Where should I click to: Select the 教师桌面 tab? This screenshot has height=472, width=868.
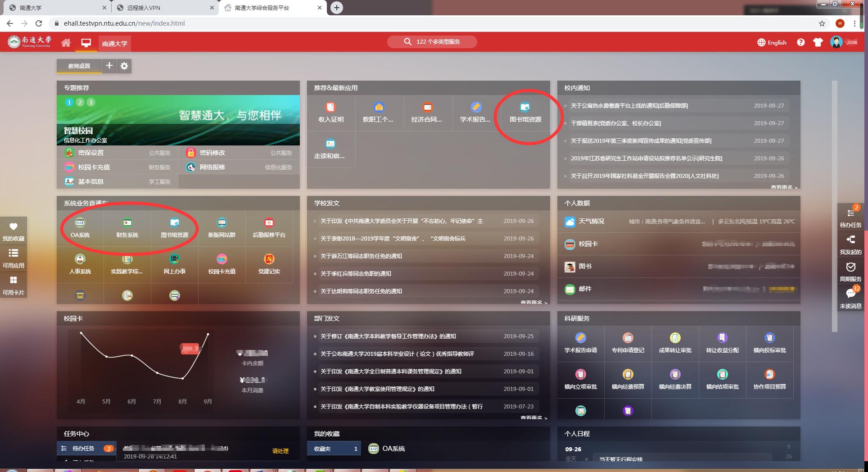[x=79, y=66]
